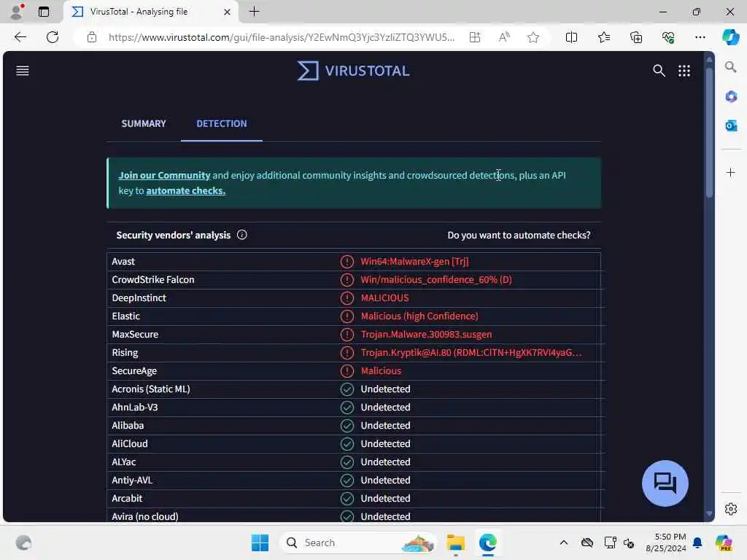This screenshot has height=560, width=747.
Task: Open Browser essentials heart icon
Action: click(x=668, y=37)
